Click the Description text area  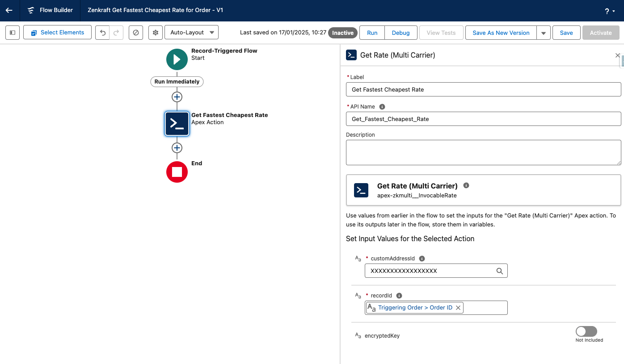pos(483,152)
